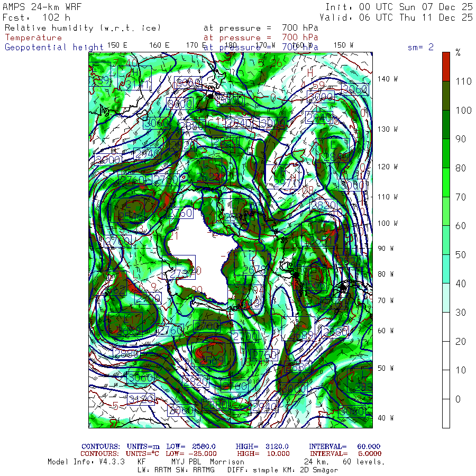
Task: Click the 'Fcst: 102 h' forecast hour text
Action: [36, 17]
